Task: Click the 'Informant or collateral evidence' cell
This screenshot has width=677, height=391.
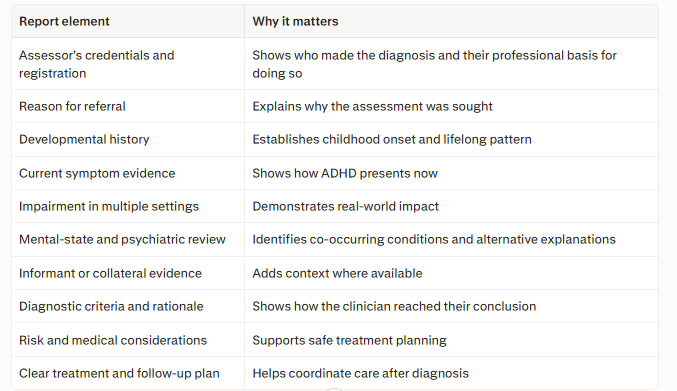Action: pyautogui.click(x=128, y=273)
